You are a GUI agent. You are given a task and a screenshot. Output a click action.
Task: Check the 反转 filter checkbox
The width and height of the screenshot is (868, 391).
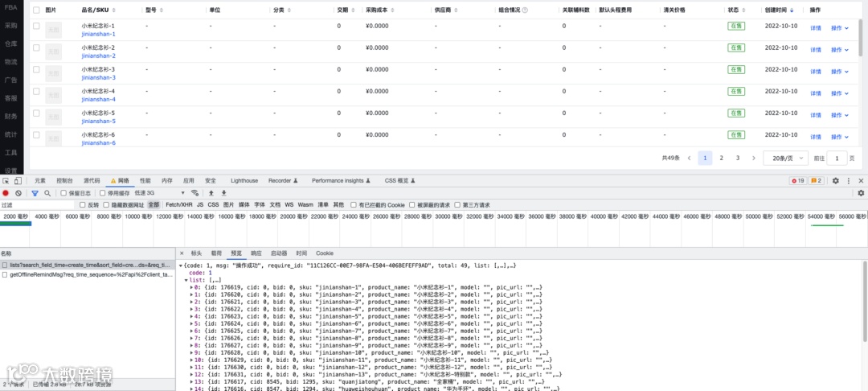pyautogui.click(x=83, y=205)
